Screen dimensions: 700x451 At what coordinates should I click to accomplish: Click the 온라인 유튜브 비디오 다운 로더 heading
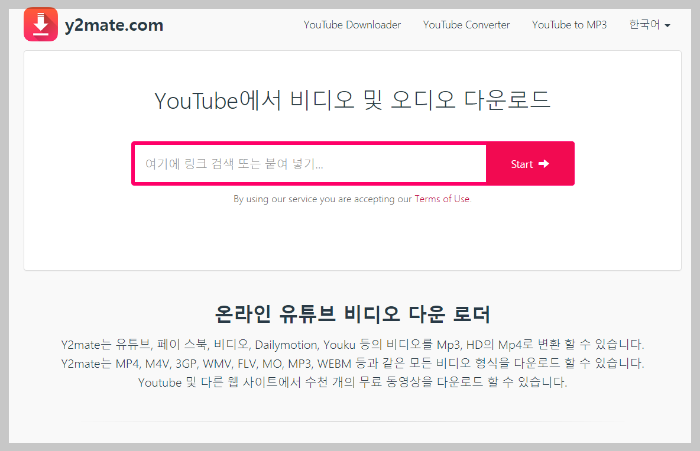coord(352,313)
